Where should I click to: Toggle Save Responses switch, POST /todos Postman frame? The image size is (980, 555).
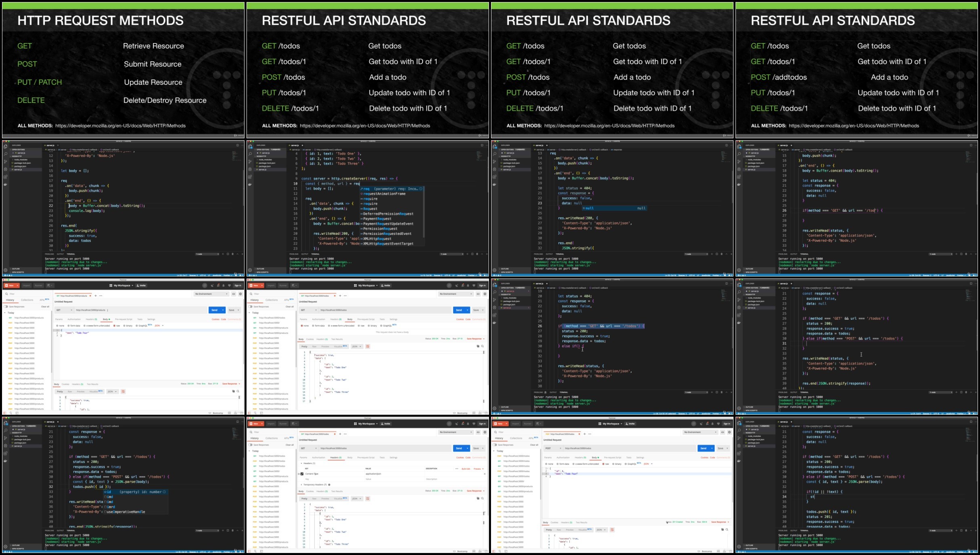495,445
